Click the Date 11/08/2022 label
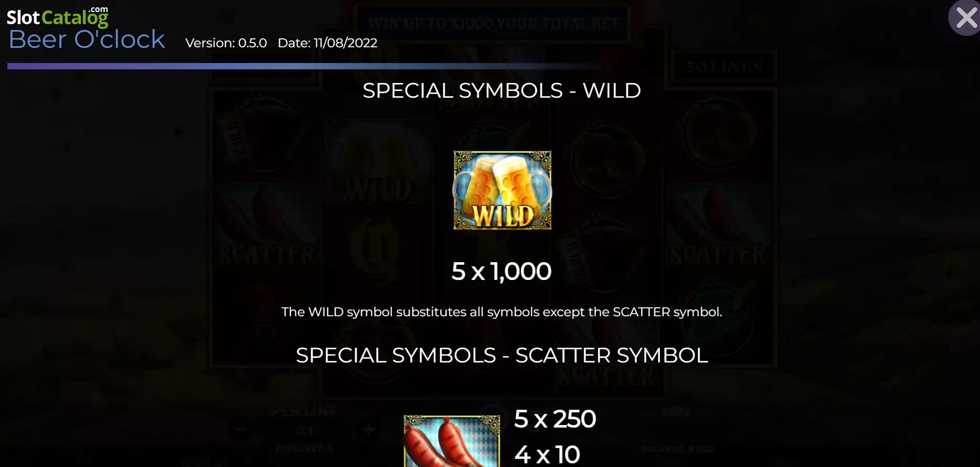980x467 pixels. (327, 43)
